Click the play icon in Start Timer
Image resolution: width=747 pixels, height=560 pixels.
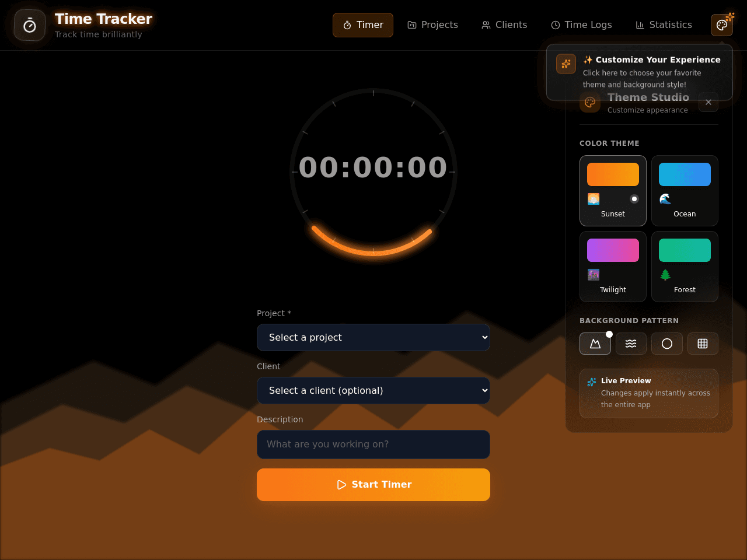pyautogui.click(x=341, y=485)
